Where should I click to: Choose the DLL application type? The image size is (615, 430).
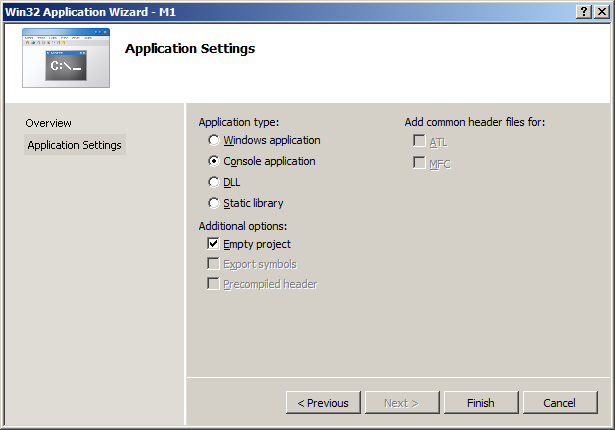click(x=214, y=182)
